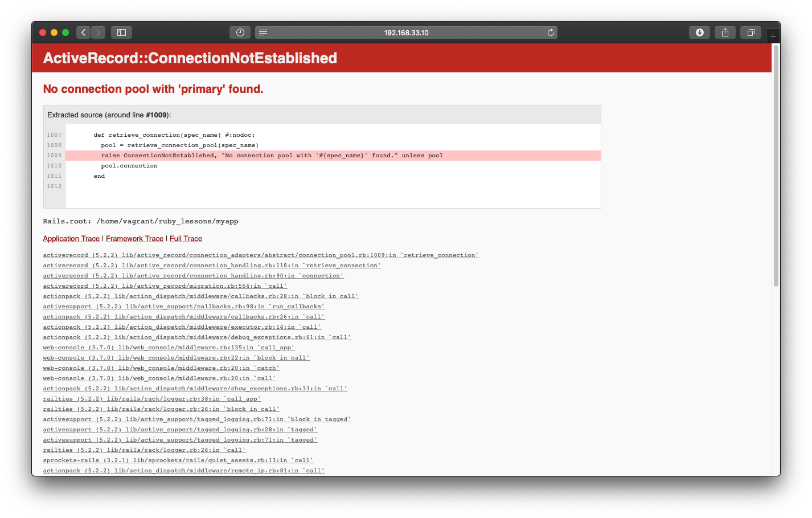Screen dimensions: 812x518
Task: Open remote_ip.rb:81 call trace line
Action: point(183,471)
